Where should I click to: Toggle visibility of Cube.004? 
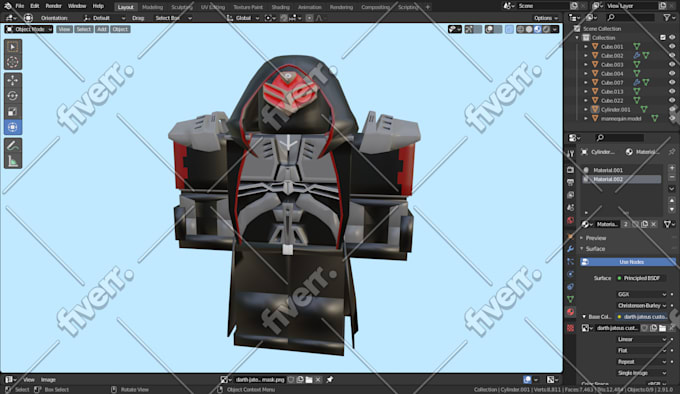672,74
